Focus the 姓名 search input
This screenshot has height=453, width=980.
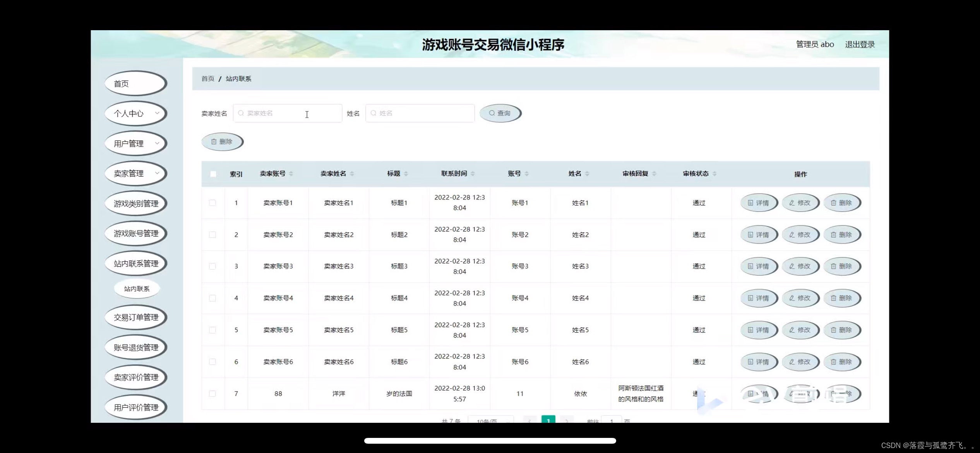(420, 113)
